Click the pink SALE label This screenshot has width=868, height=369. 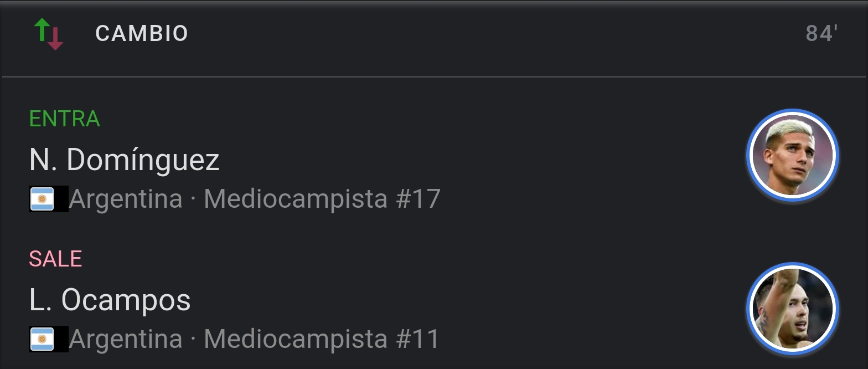coord(55,259)
